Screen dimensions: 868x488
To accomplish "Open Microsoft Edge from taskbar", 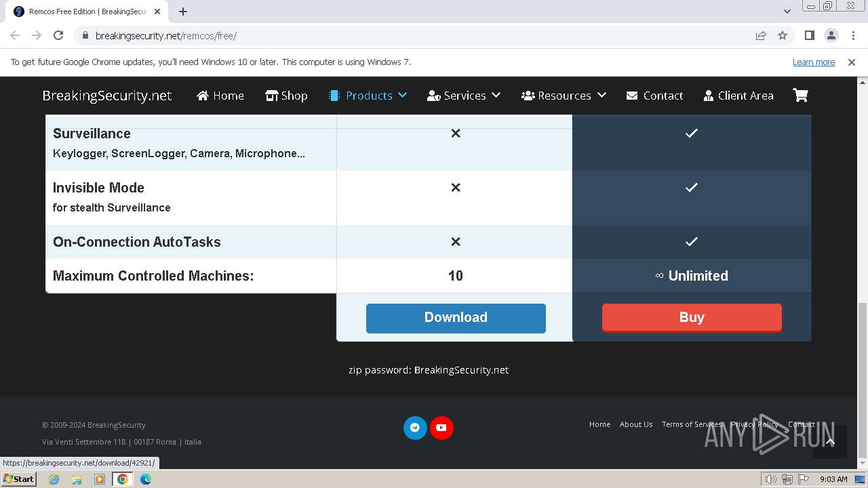I will [146, 479].
